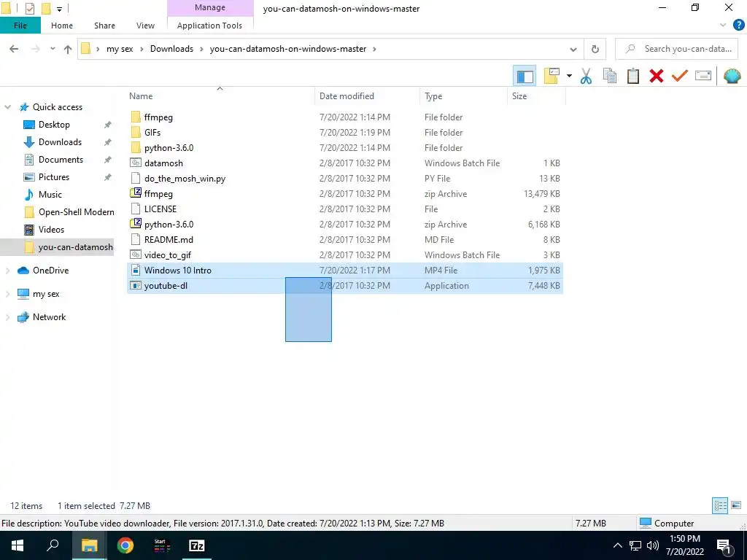
Task: Open Google Chrome from the taskbar
Action: (125, 545)
